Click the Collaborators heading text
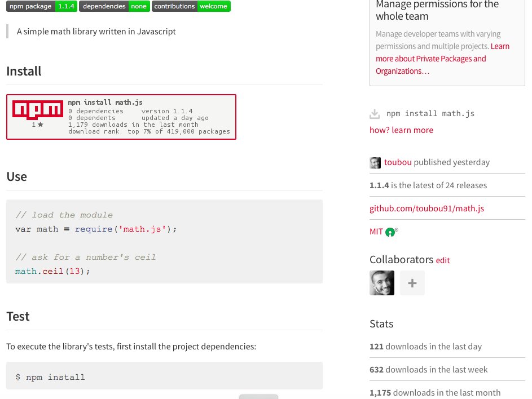The height and width of the screenshot is (399, 532). 401,260
